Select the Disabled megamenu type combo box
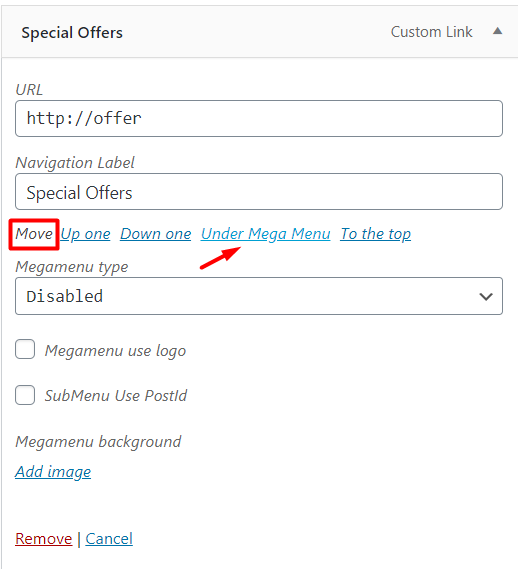518x569 pixels. pos(259,296)
